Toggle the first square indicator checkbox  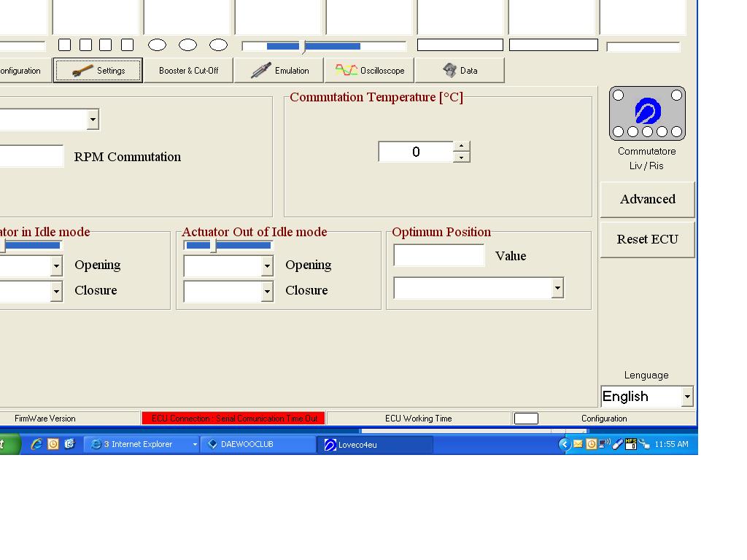pos(64,45)
